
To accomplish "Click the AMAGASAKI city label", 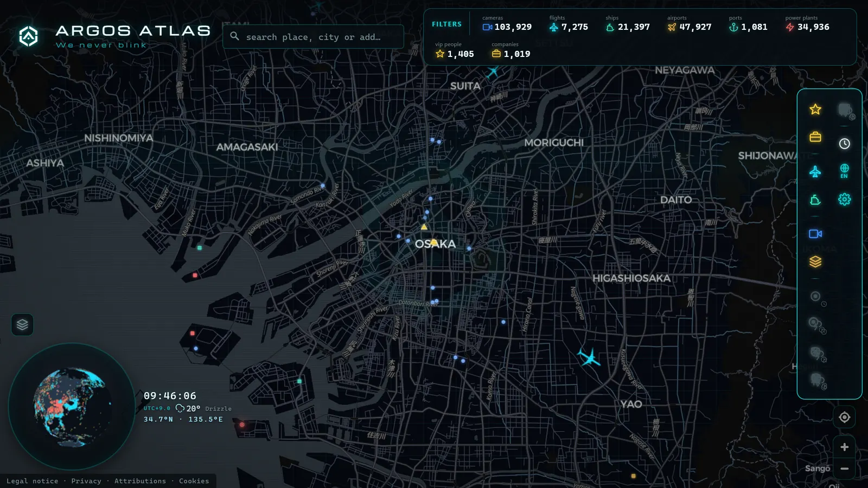I will point(247,147).
